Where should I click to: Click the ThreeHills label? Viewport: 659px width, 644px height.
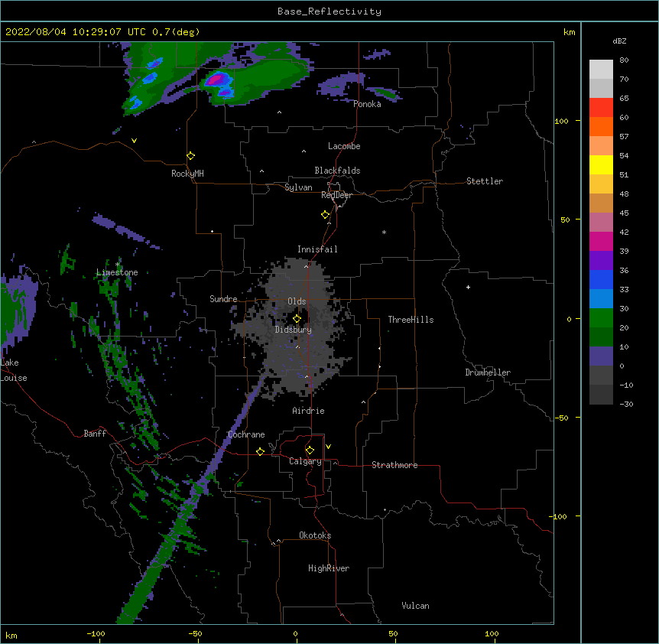point(411,320)
